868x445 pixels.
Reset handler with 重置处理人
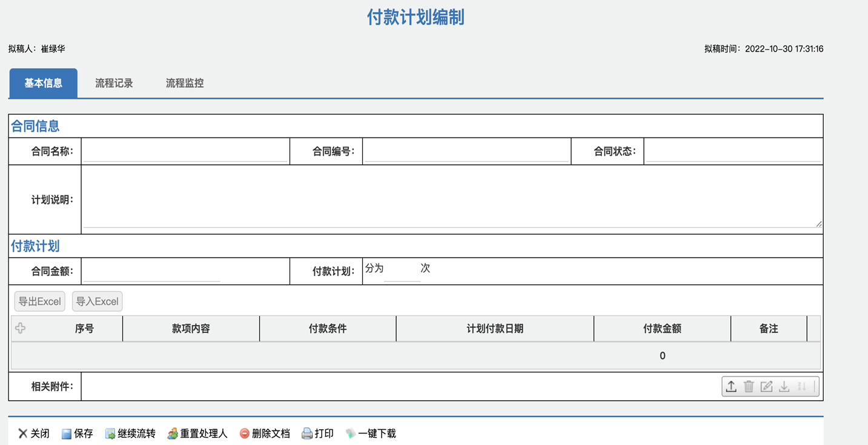[197, 433]
